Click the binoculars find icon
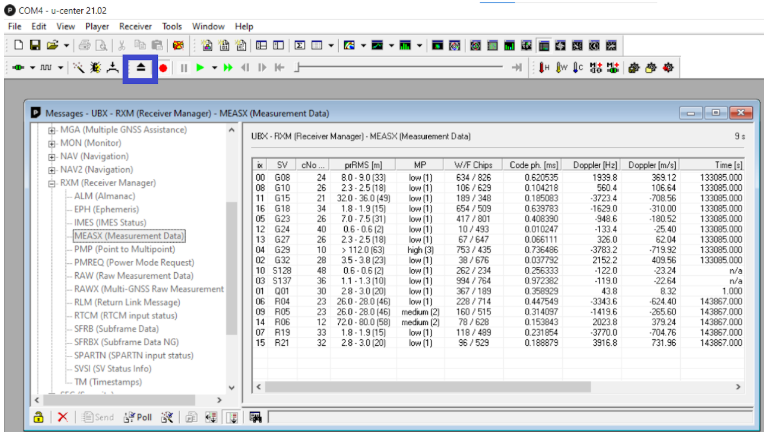Viewport: 766px width, 441px height. tap(255, 417)
